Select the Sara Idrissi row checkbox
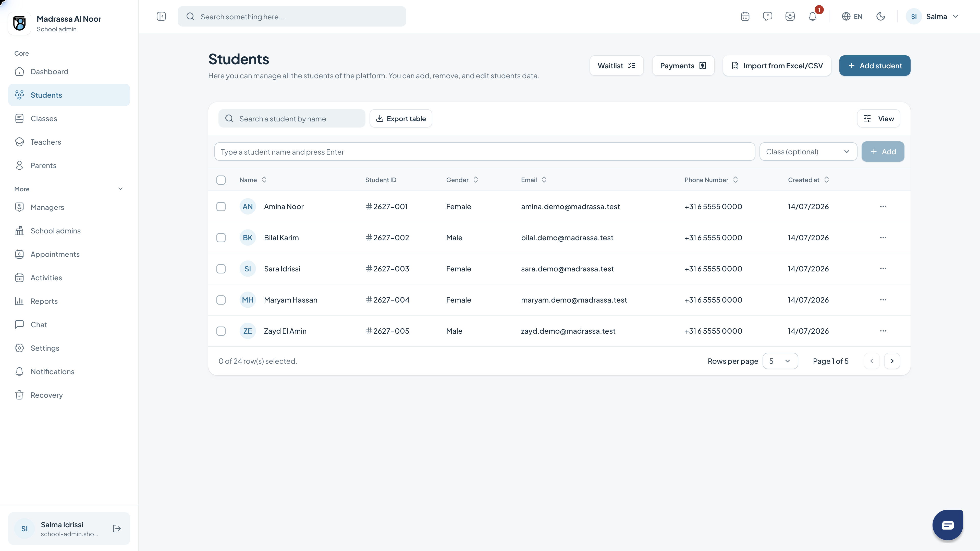 [x=221, y=269]
